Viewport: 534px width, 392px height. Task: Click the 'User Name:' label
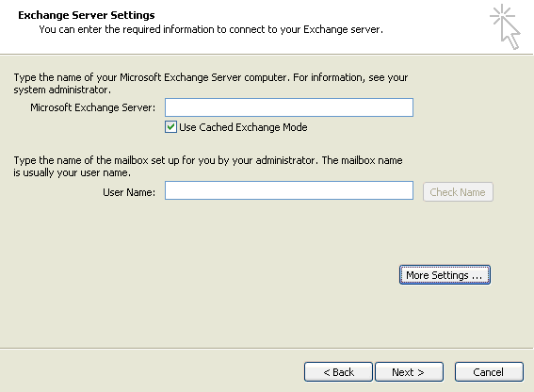(129, 192)
